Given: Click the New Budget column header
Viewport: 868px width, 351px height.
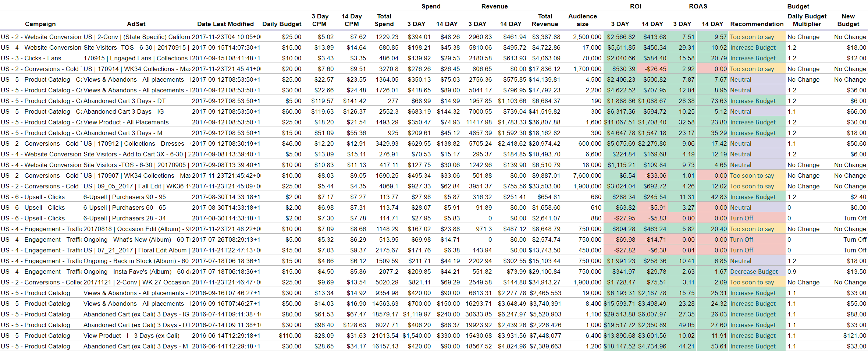Looking at the screenshot, I should 848,20.
